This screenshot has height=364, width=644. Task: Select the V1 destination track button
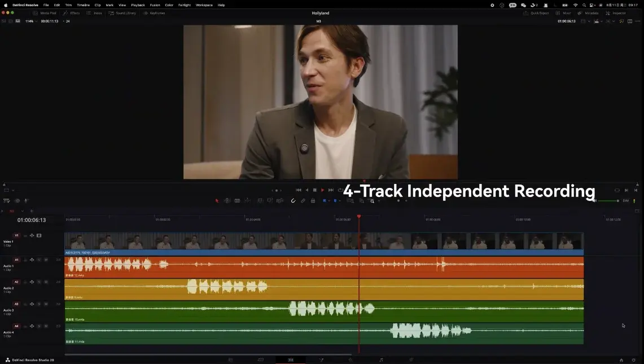point(16,236)
